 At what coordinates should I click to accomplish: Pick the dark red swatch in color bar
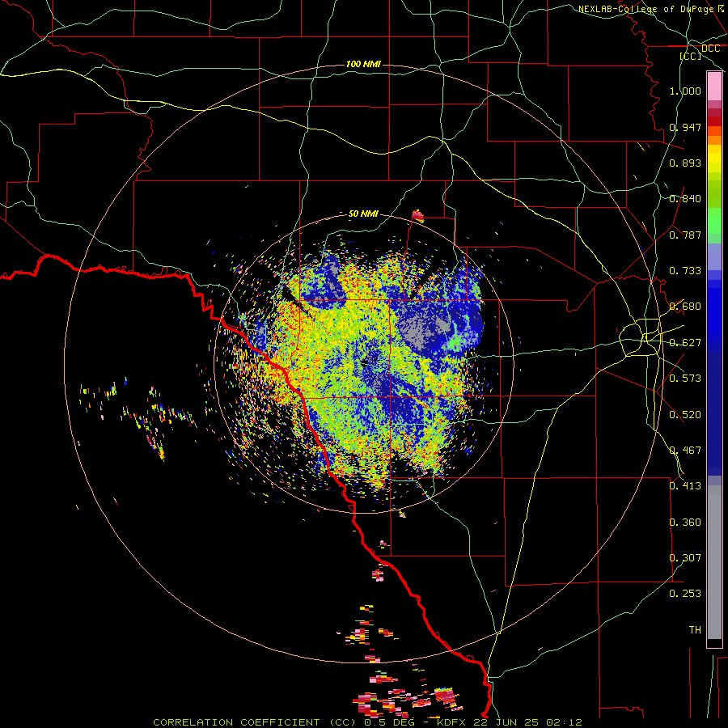(714, 121)
